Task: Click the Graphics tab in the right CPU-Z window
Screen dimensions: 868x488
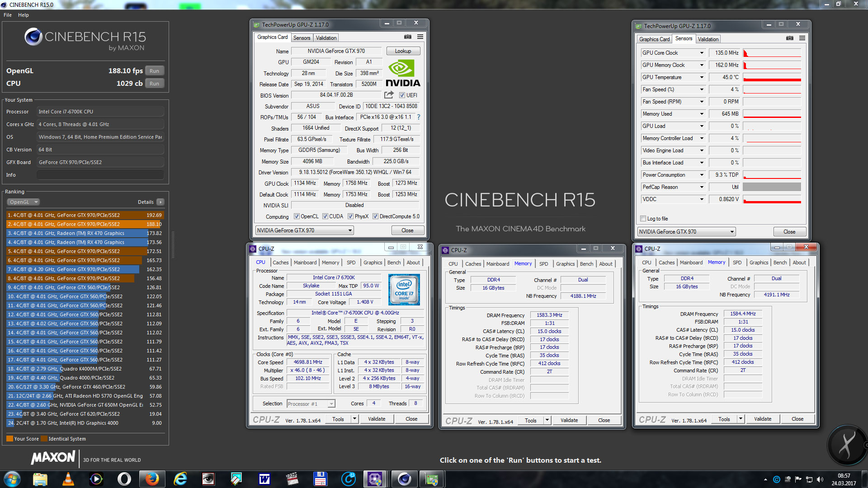Action: point(759,263)
